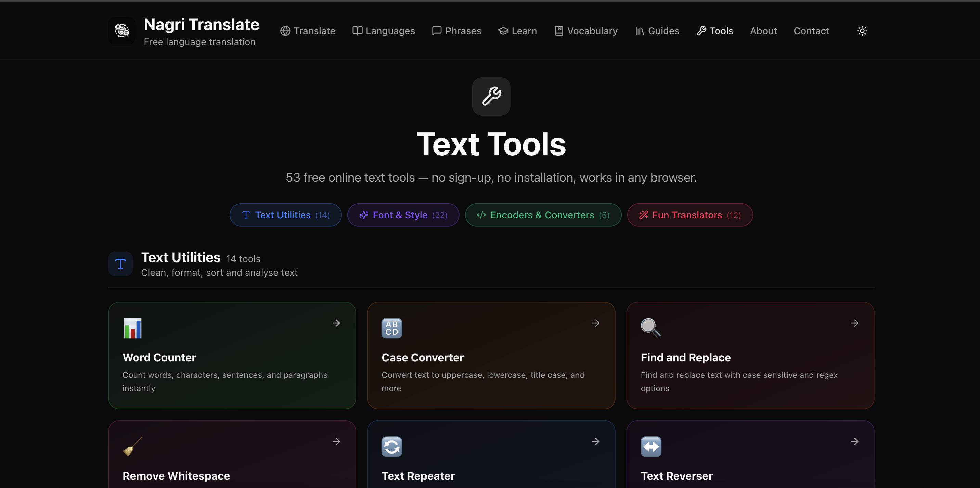Jump to Encoders & Converters category

543,215
